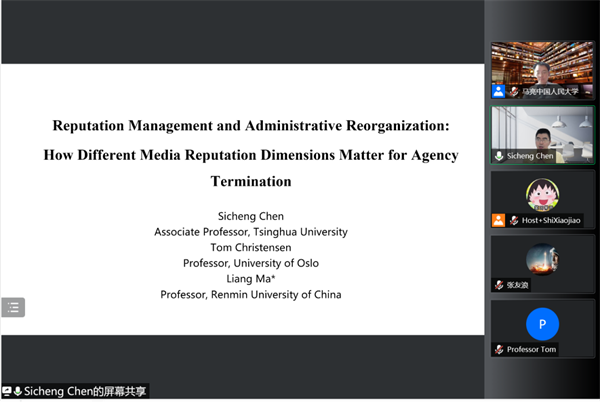This screenshot has width=600, height=402.
Task: Click the Sicheng Chen name label on video
Action: click(531, 156)
